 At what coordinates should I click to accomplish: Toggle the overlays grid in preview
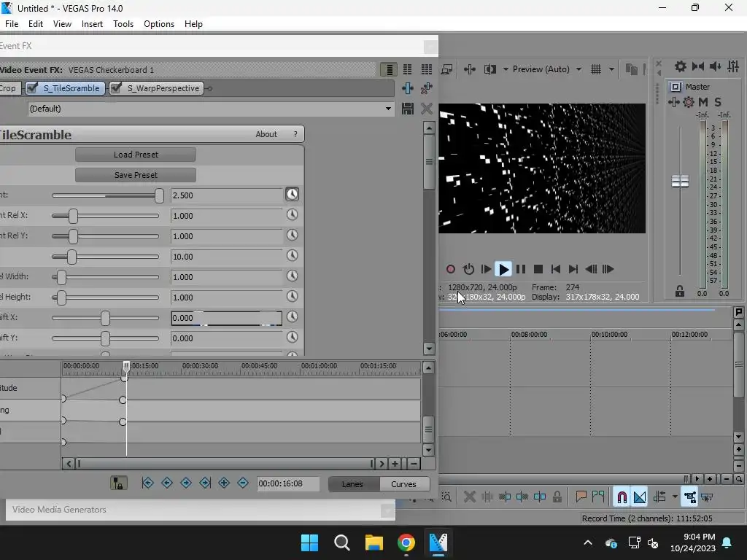(x=595, y=69)
